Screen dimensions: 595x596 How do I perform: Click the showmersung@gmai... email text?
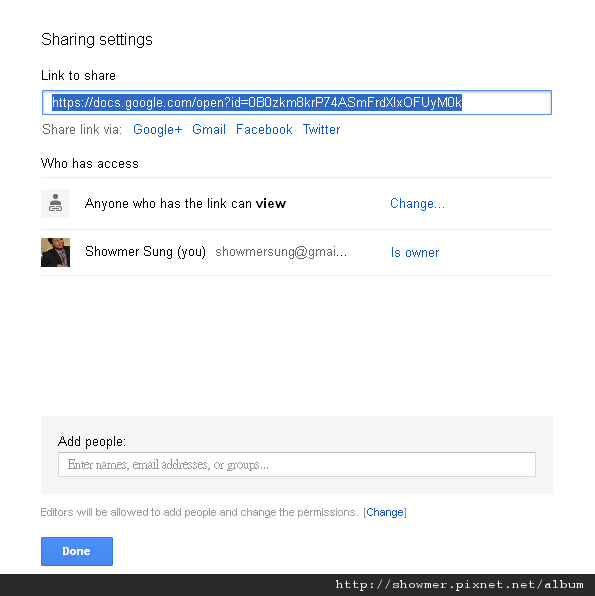(281, 252)
